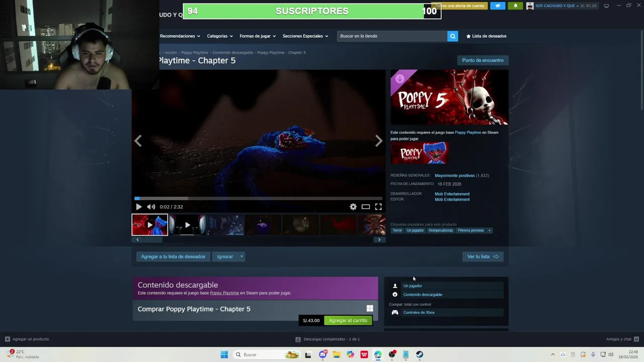Open Steam announcements megaphone button
This screenshot has width=644, height=362.
coord(498,6)
